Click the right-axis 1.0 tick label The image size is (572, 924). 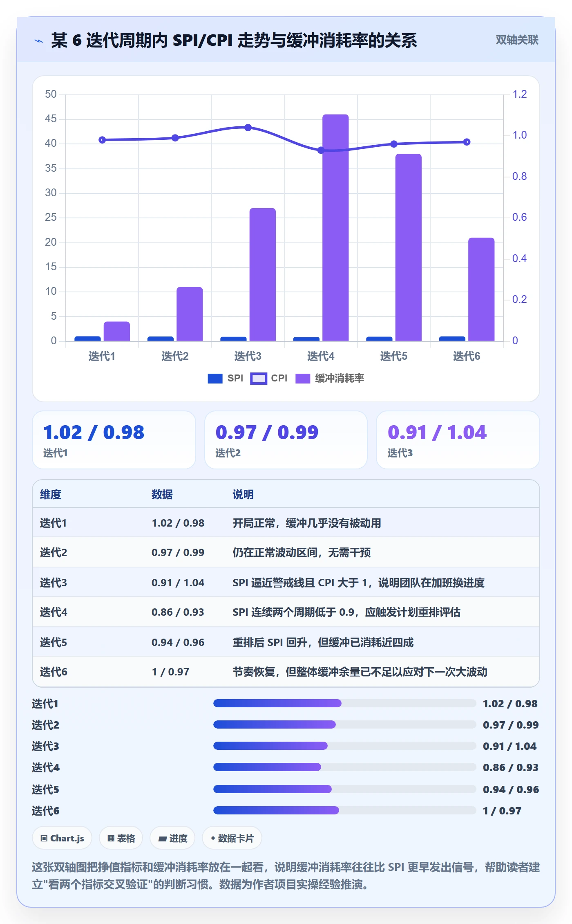coord(520,135)
